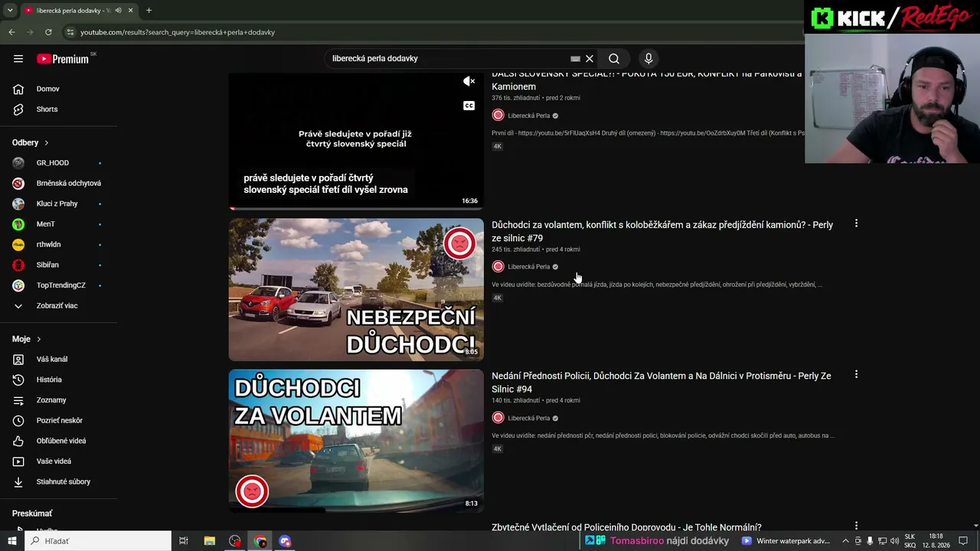980x551 pixels.
Task: Open File Explorer from the taskbar
Action: [x=209, y=541]
